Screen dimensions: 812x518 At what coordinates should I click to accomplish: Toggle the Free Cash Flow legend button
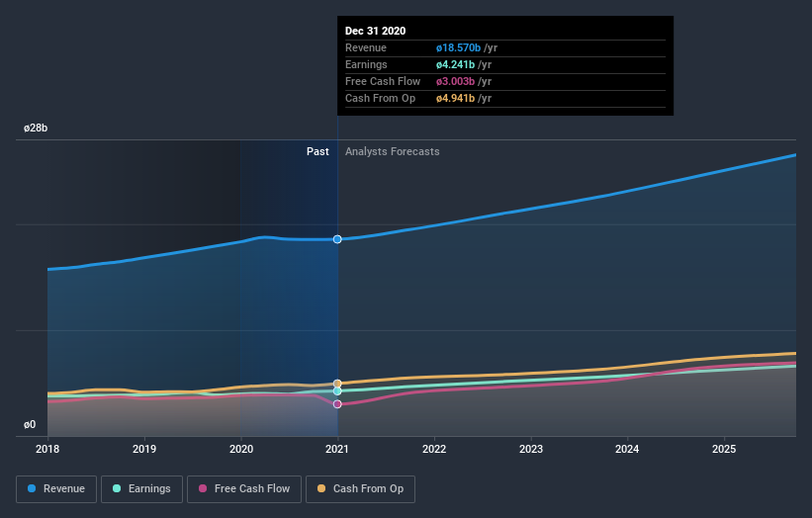click(244, 489)
